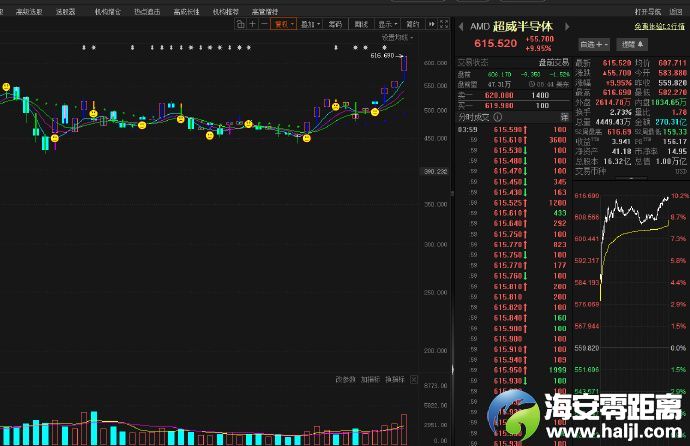Click the double-arrow expand icon
Viewport: 690px width, 446px height.
pos(432,24)
